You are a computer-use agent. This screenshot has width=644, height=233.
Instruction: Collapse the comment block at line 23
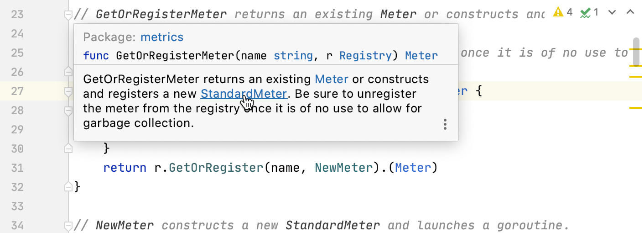coord(68,15)
